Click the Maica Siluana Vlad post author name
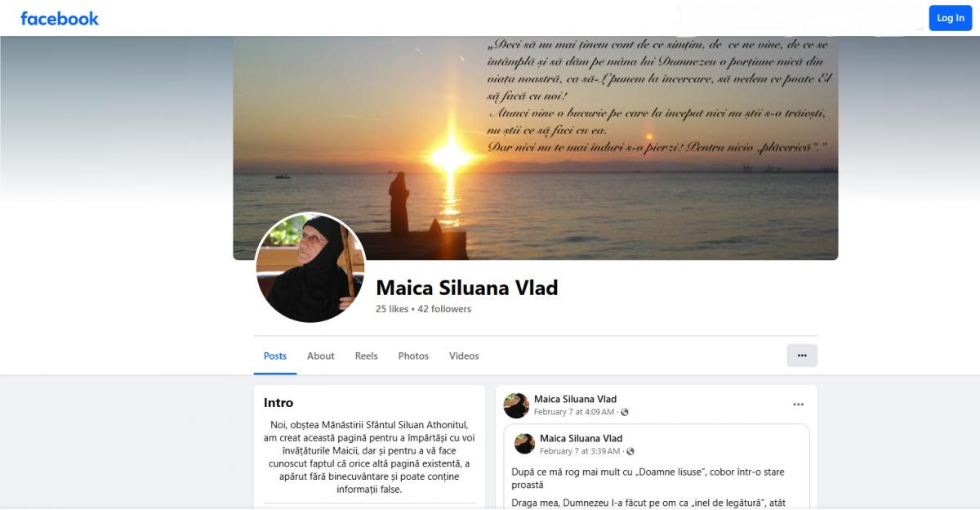980x510 pixels. pyautogui.click(x=575, y=400)
